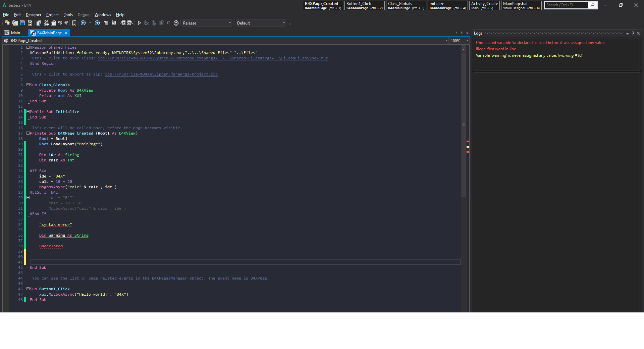The width and height of the screenshot is (644, 349).
Task: Jump to Button1_Click navigation button
Action: coord(364,5)
